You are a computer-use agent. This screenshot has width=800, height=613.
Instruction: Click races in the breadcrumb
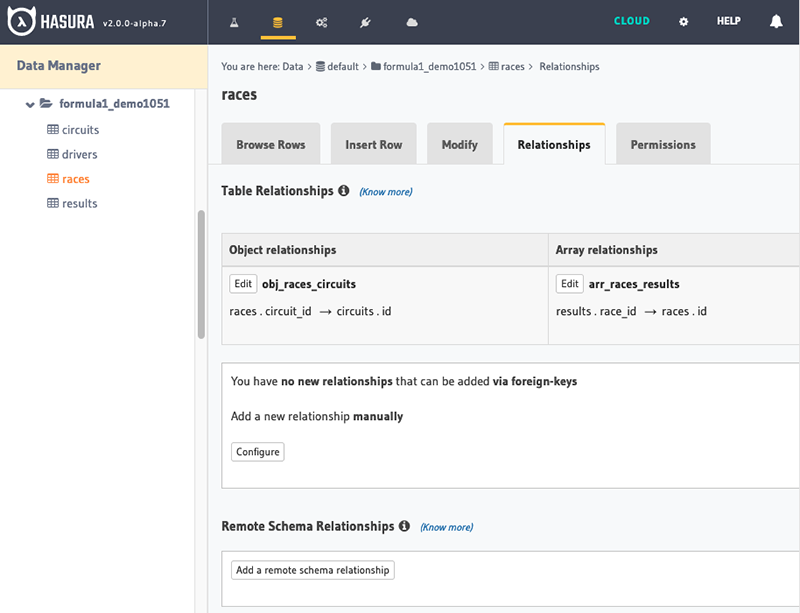point(513,66)
